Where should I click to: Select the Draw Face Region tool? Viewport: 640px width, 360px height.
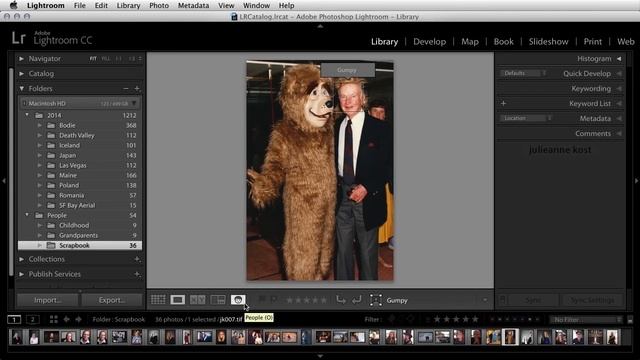(376, 300)
